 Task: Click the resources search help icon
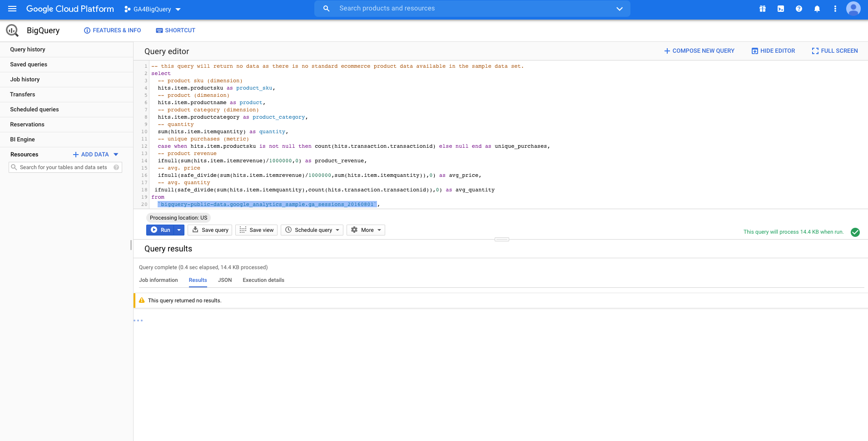116,167
